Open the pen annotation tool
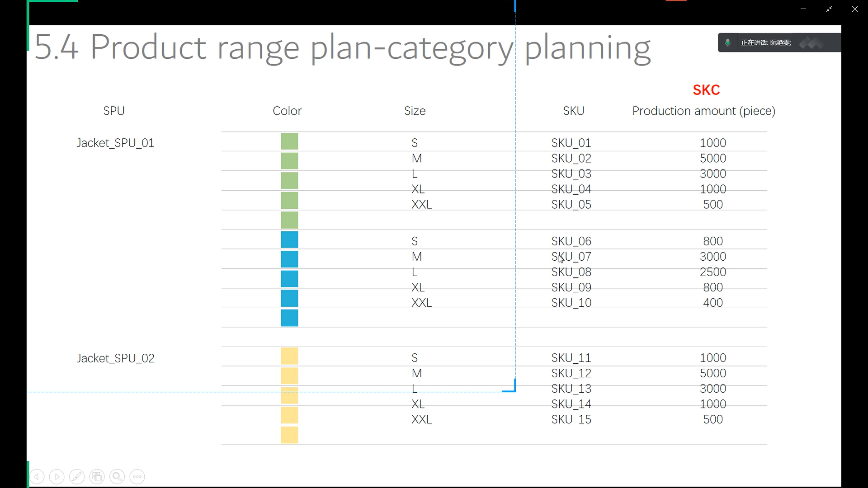 pos(77,476)
